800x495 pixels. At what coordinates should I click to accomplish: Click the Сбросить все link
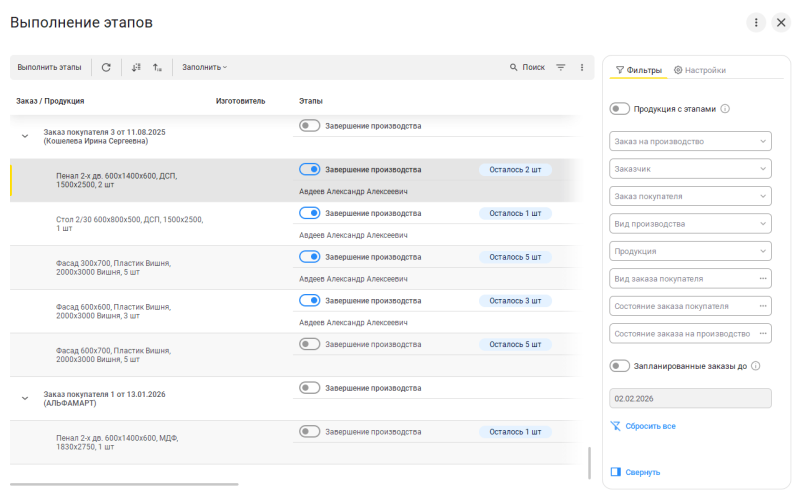650,426
